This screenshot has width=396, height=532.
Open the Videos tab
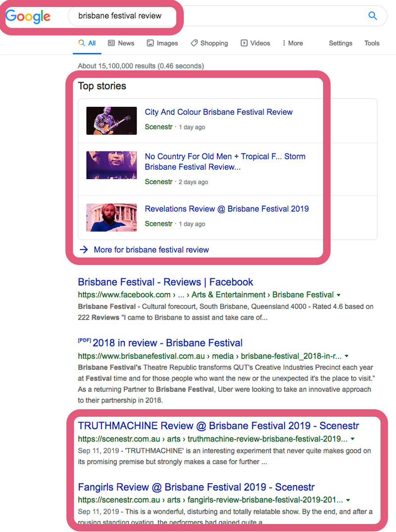(x=255, y=43)
